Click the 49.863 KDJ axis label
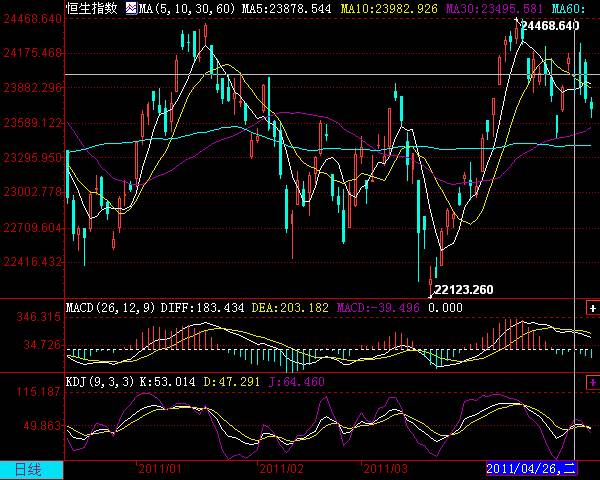This screenshot has height=480, width=600. (x=42, y=425)
